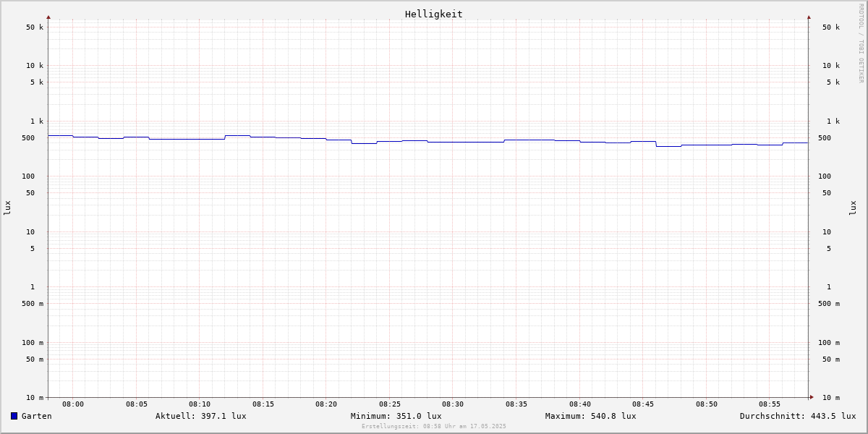Select the Minimum: 351.0 lux value
This screenshot has height=434, width=868.
(396, 416)
